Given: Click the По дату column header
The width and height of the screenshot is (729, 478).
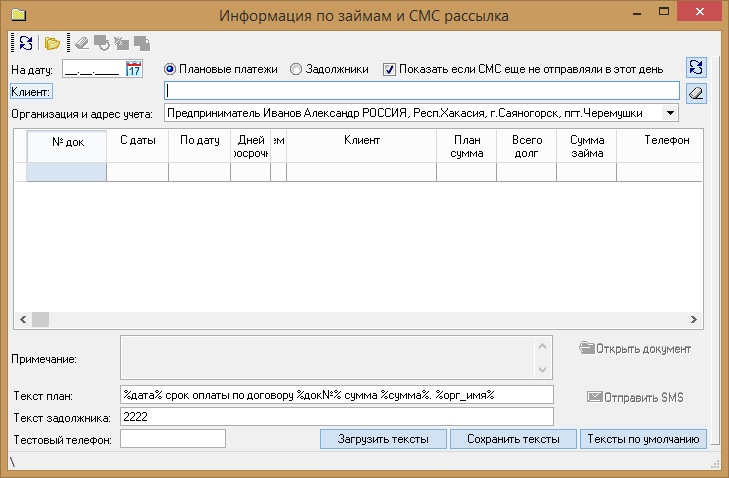Looking at the screenshot, I should 199,146.
